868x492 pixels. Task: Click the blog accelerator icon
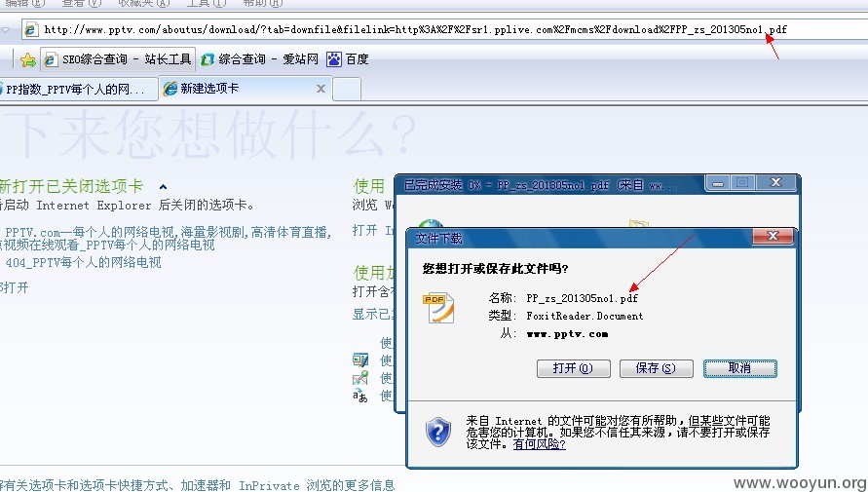click(x=360, y=360)
